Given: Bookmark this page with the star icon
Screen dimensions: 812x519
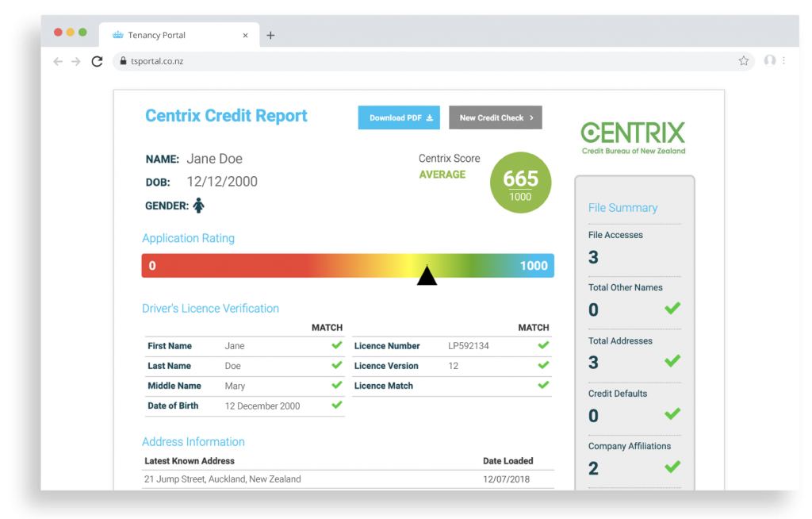Looking at the screenshot, I should (744, 60).
